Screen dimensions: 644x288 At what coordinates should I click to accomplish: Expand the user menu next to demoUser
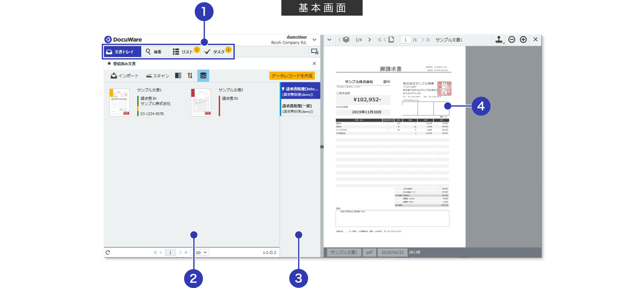click(x=314, y=39)
